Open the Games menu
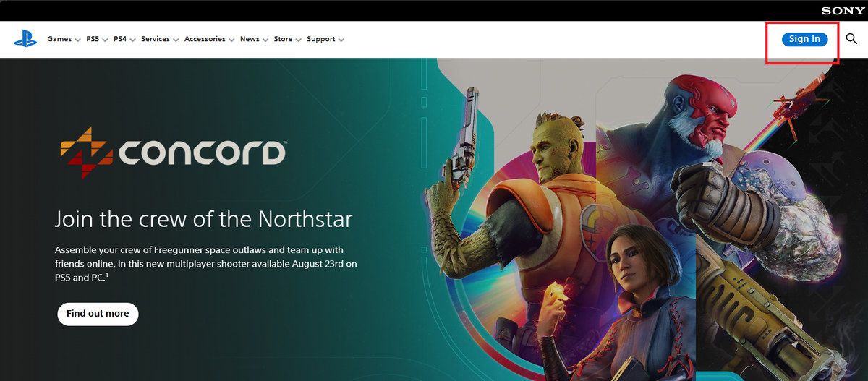The width and height of the screenshot is (868, 381). point(59,39)
